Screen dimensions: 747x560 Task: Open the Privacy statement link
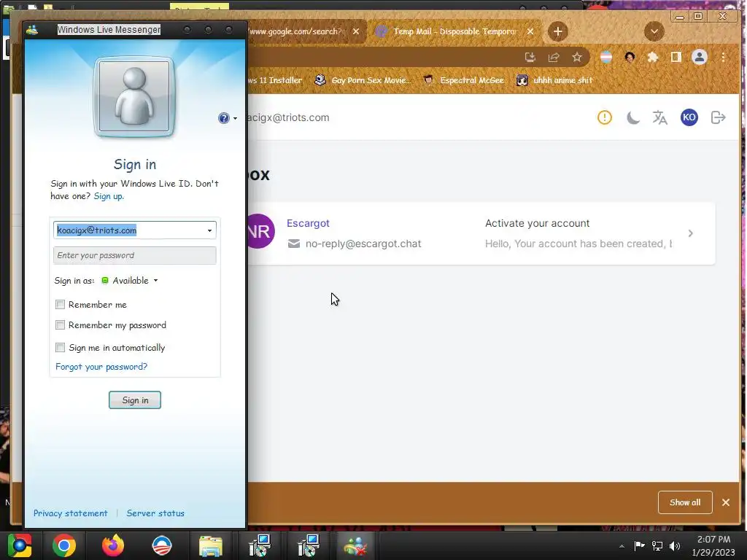pos(71,513)
